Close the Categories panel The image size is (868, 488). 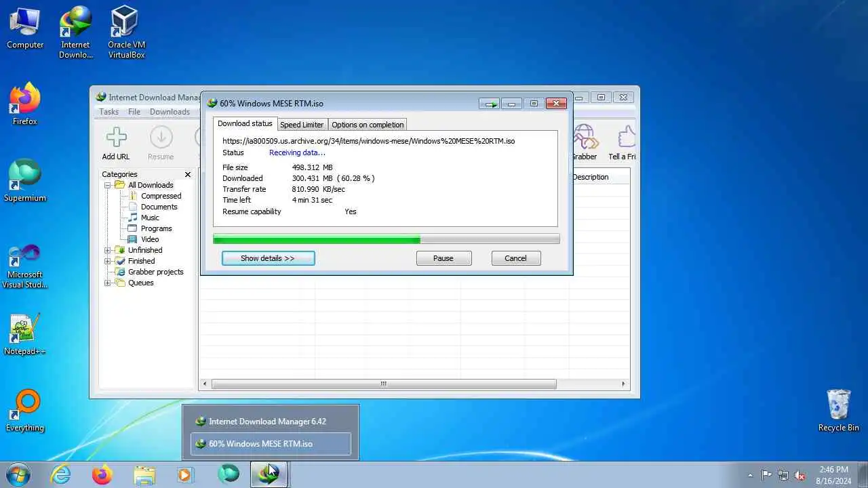point(188,174)
